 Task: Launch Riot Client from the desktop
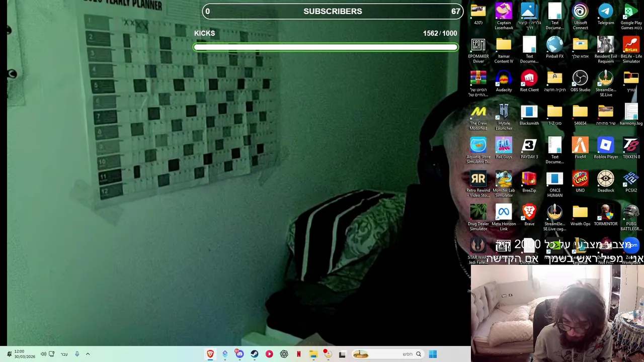(529, 81)
